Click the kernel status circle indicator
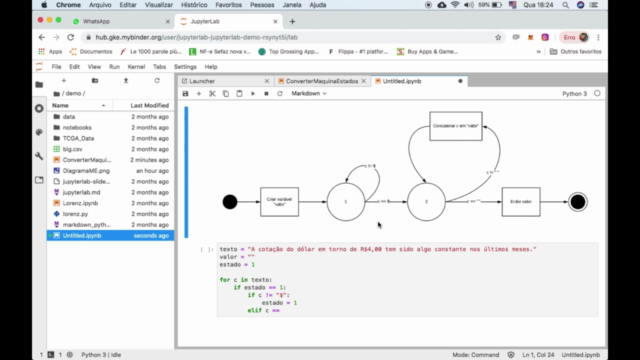640x360 pixels. (x=597, y=93)
